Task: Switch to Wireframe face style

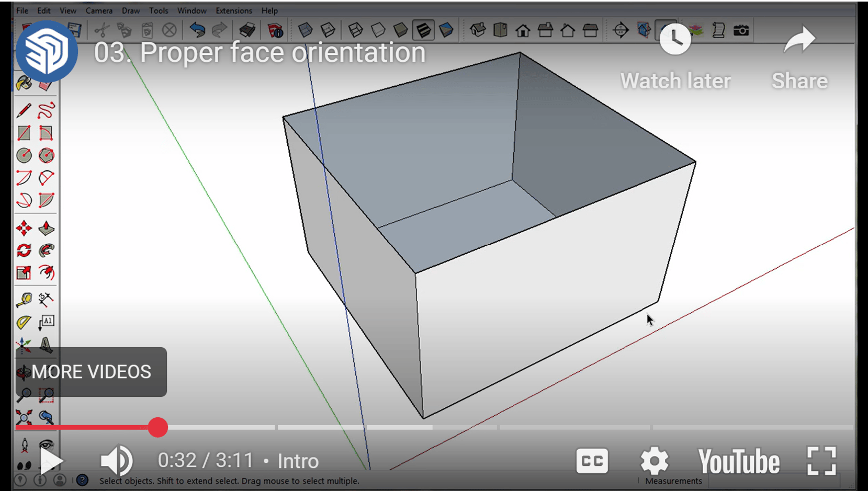Action: 356,30
